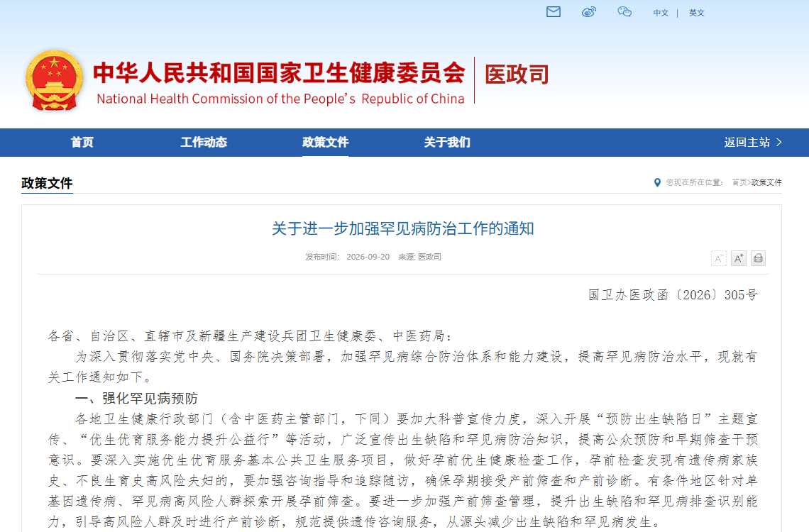Screen dimensions: 809x532
Task: Click the English National Health Commission subtitle
Action: coord(280,99)
